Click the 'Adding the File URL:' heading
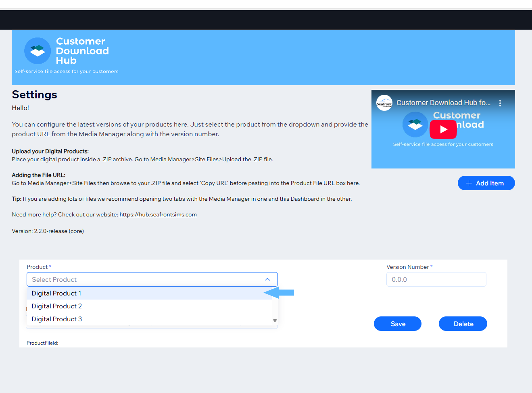The width and height of the screenshot is (532, 393). click(x=39, y=175)
